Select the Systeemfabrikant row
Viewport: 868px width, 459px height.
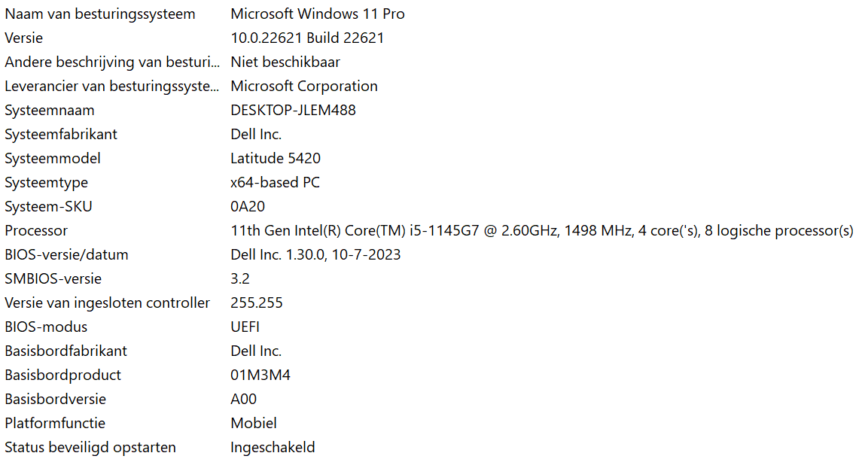tap(434, 135)
